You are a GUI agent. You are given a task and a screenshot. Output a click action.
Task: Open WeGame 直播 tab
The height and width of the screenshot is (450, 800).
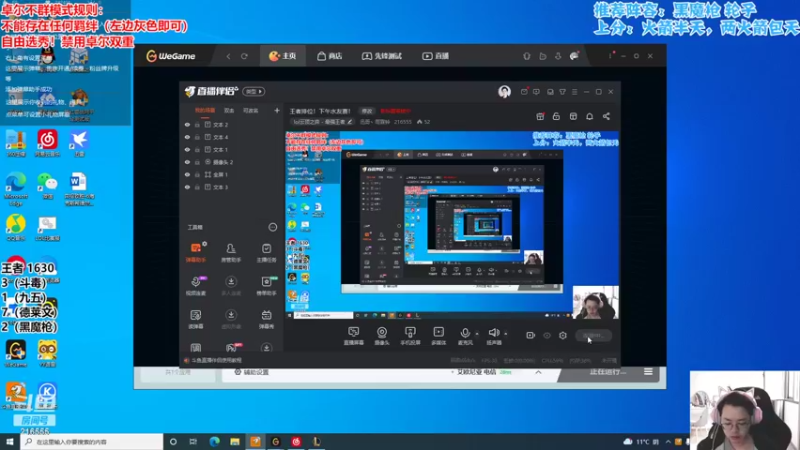pyautogui.click(x=435, y=56)
